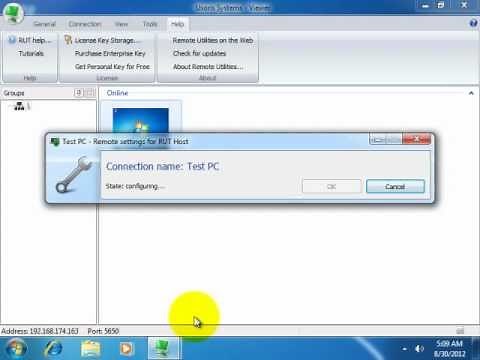
Task: Select the Help ribbon tab
Action: tap(177, 24)
